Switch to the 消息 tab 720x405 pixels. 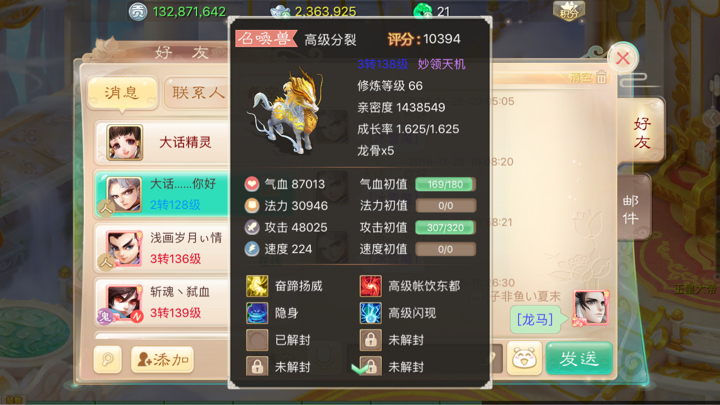tap(122, 93)
